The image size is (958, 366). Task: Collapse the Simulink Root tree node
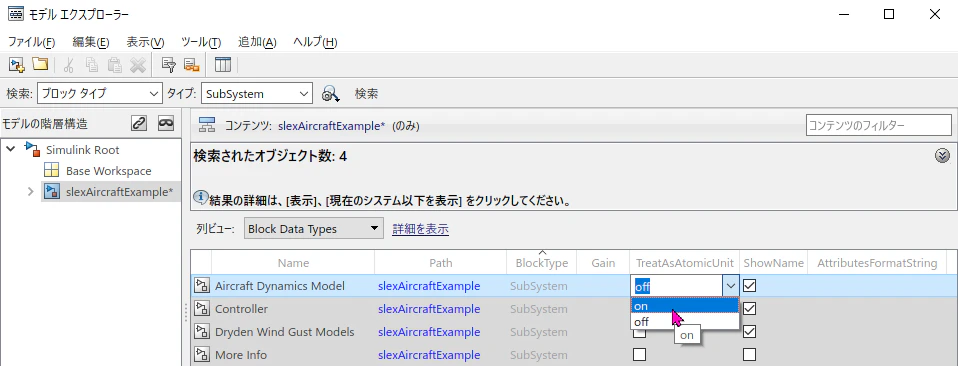11,149
